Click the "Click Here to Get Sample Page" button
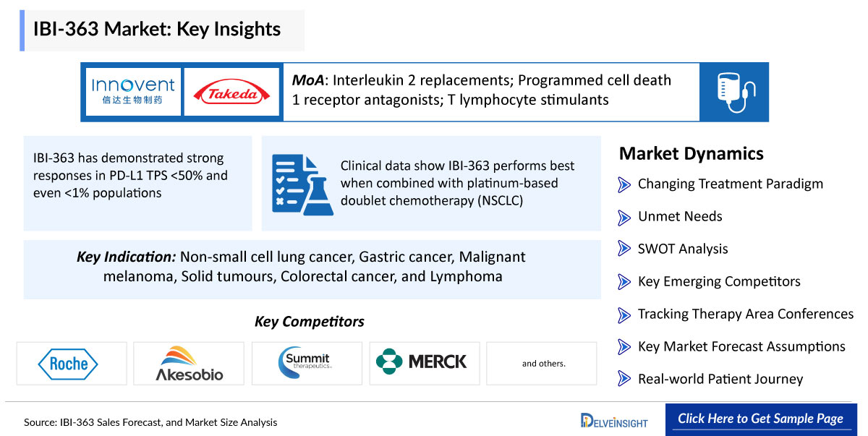 pos(760,419)
